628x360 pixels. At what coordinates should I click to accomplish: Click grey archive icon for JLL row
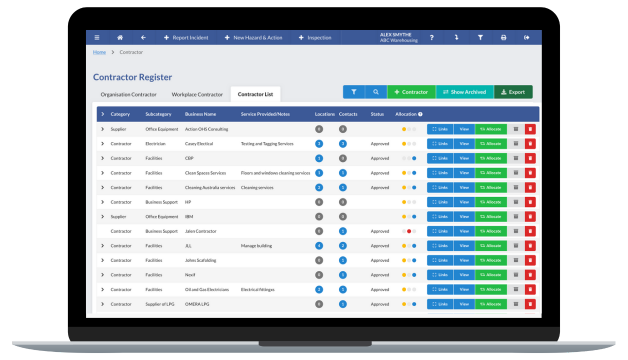click(516, 245)
